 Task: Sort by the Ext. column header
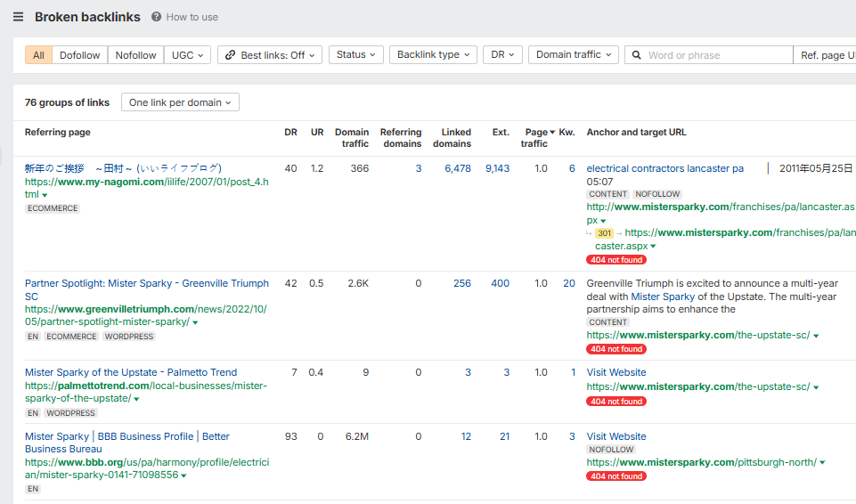click(501, 132)
